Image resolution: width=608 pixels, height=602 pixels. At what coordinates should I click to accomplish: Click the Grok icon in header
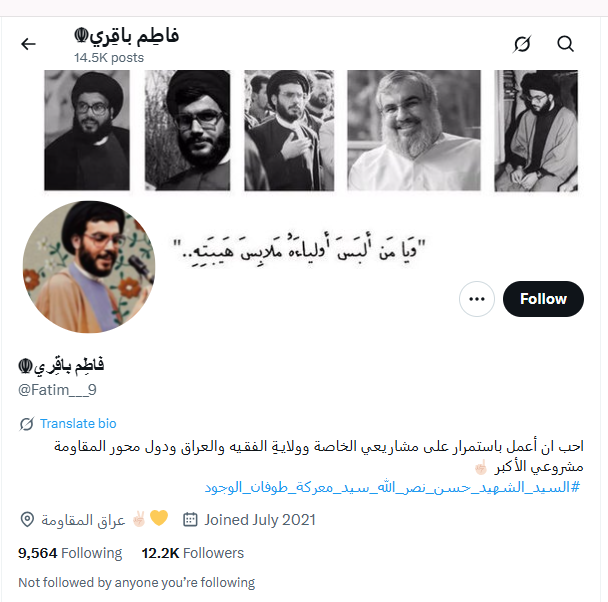522,44
